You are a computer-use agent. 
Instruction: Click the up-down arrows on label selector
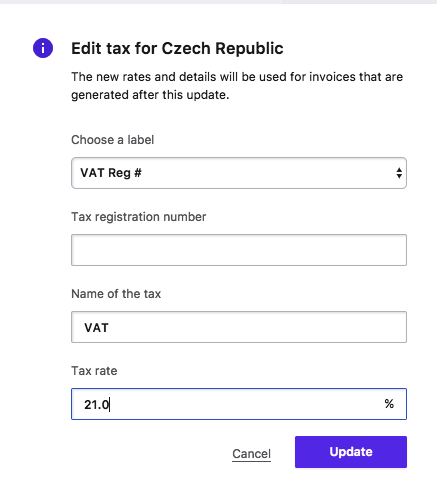[x=399, y=173]
